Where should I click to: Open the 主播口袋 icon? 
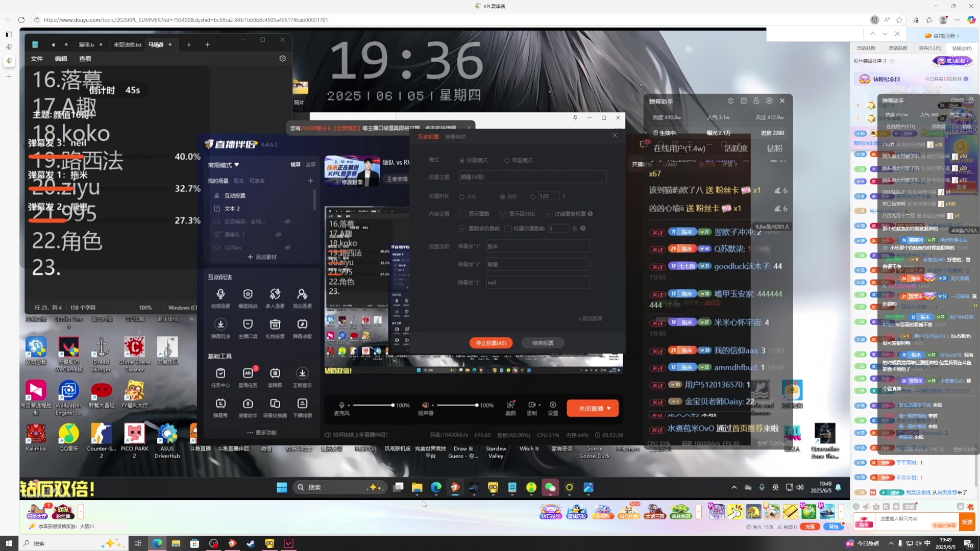pos(248,329)
